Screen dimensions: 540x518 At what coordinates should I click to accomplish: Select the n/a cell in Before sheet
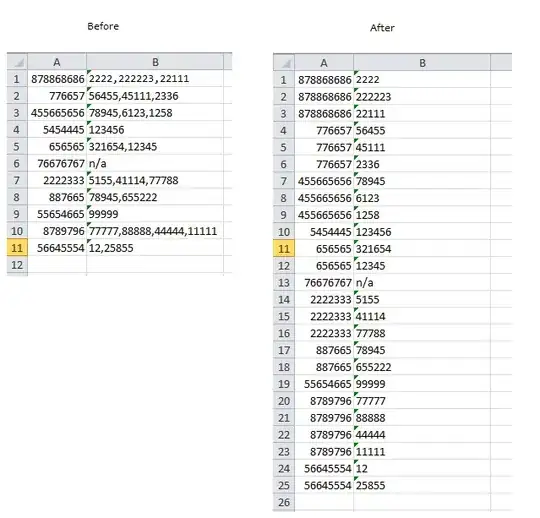155,163
